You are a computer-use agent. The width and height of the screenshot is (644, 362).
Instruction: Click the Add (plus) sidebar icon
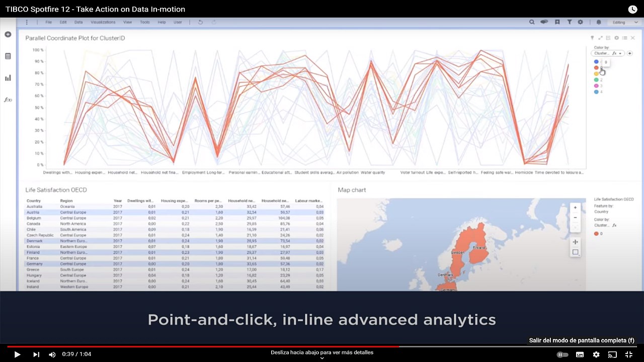click(8, 34)
